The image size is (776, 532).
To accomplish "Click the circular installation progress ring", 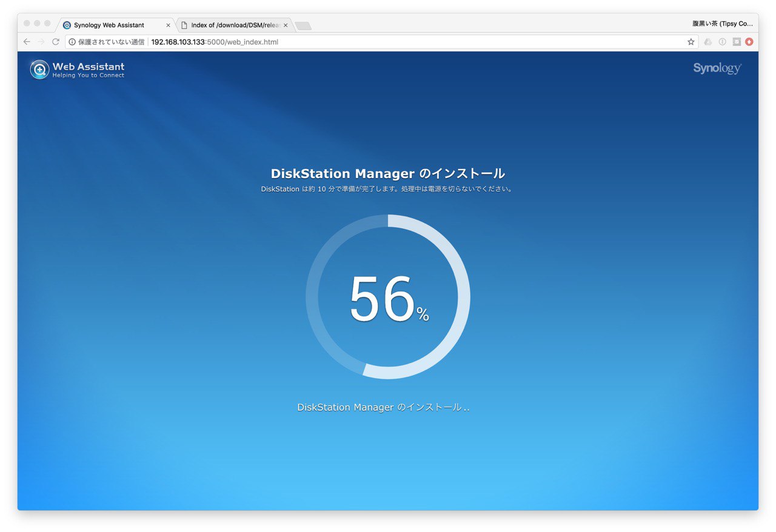I will click(x=388, y=297).
